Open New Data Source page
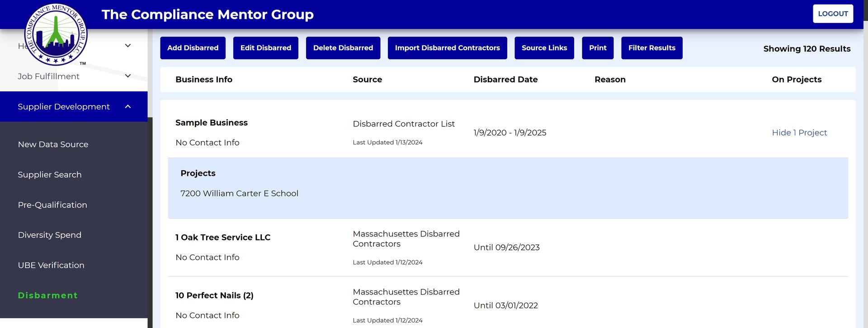 tap(53, 145)
